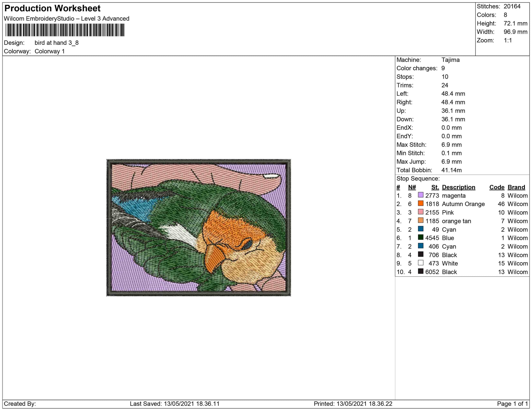Click the Page 1 of 1 footer
Screen dimensions: 532x409
(512, 404)
